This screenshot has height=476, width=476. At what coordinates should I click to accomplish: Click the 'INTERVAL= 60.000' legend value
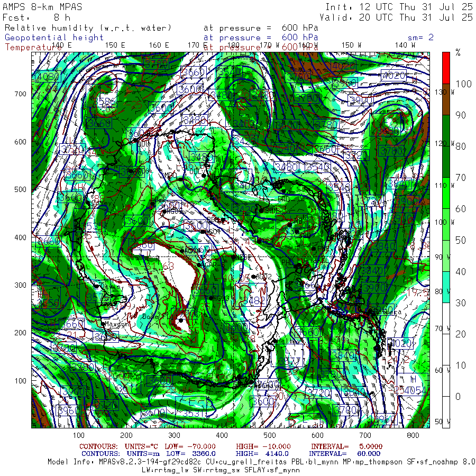tap(344, 454)
